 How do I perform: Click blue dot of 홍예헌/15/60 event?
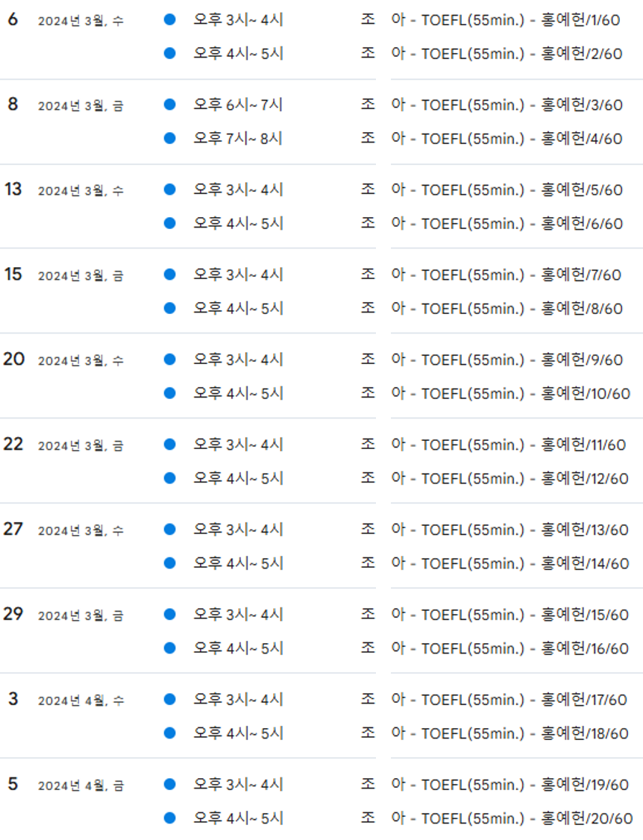(170, 614)
